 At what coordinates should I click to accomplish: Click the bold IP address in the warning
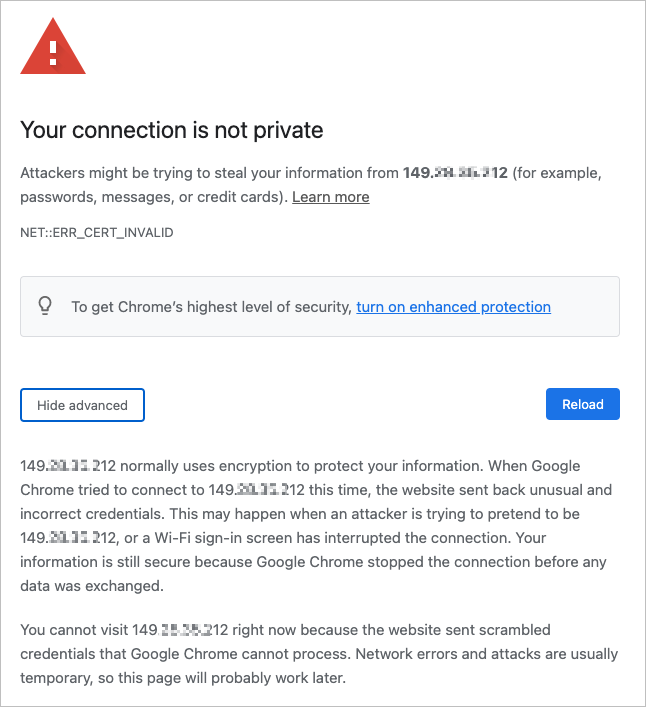[455, 173]
